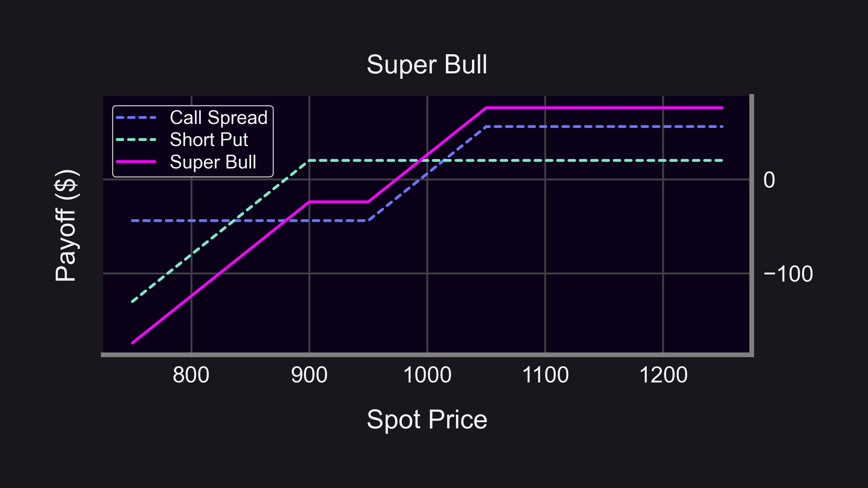Viewport: 868px width, 488px height.
Task: Click the 0 tick label on y-axis
Action: pos(769,180)
